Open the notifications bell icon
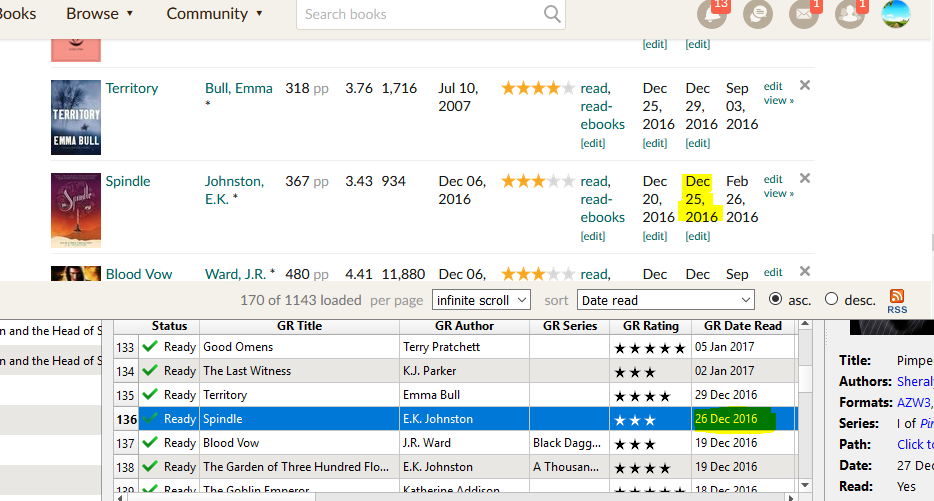Viewport: 934px width, 501px height. coord(711,15)
